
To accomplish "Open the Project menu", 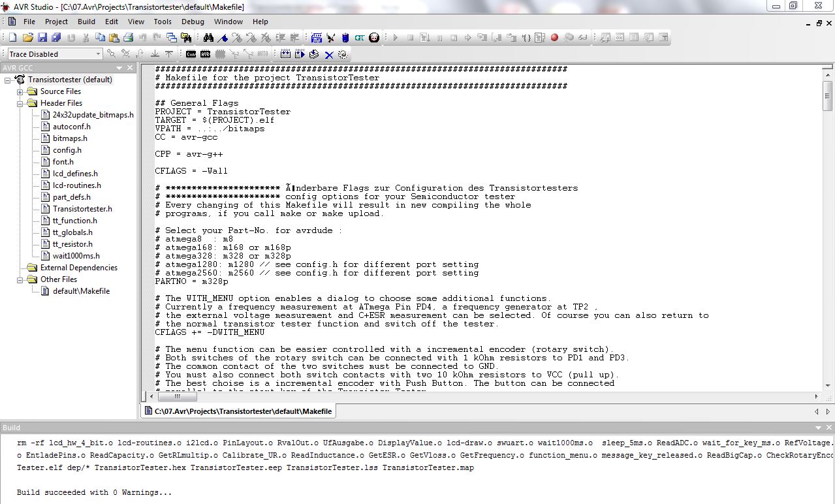I will [56, 22].
